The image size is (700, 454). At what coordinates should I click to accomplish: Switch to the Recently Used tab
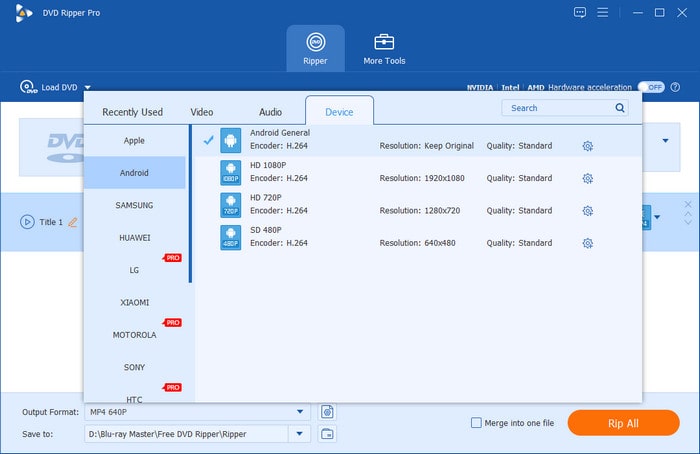pos(132,112)
